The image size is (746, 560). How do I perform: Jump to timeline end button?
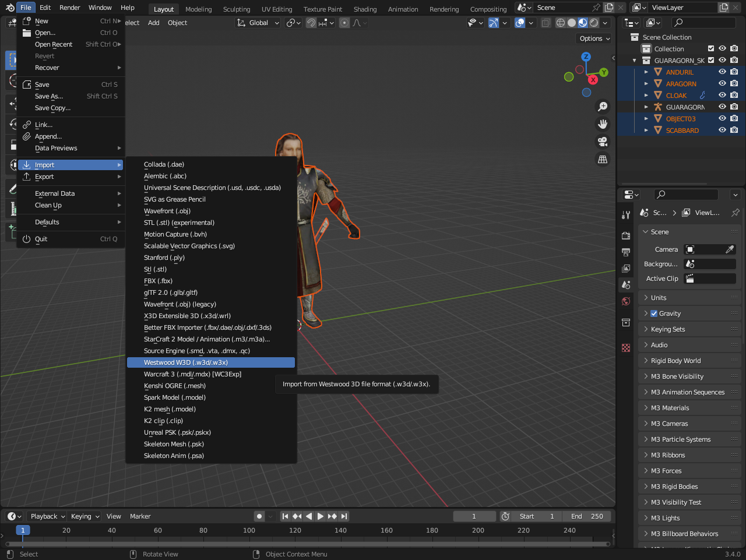point(344,516)
